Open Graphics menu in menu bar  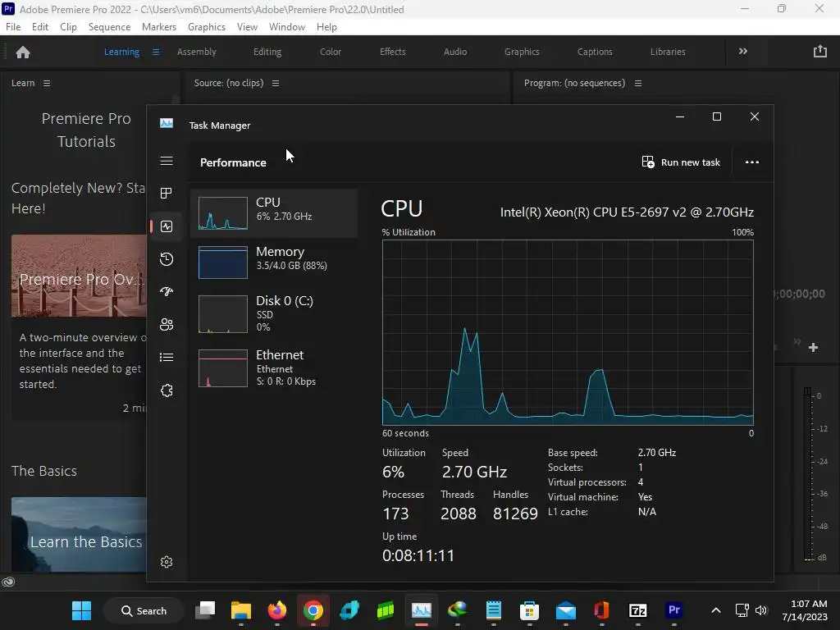[206, 27]
